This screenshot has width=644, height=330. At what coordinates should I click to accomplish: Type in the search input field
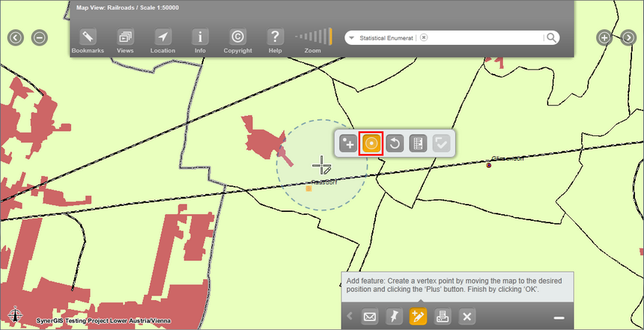point(486,37)
